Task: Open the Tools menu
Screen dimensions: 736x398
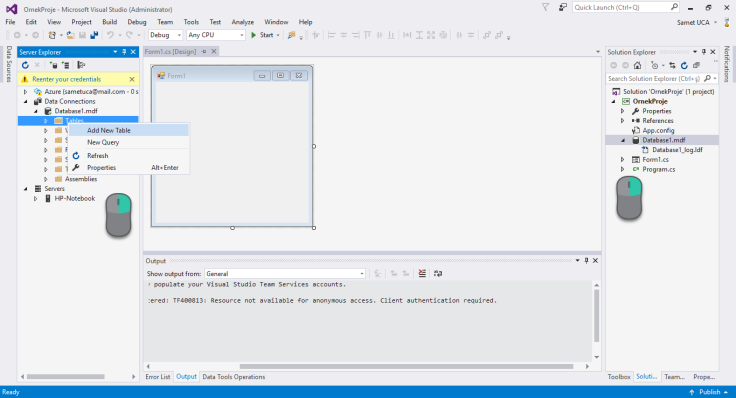Action: click(x=191, y=22)
